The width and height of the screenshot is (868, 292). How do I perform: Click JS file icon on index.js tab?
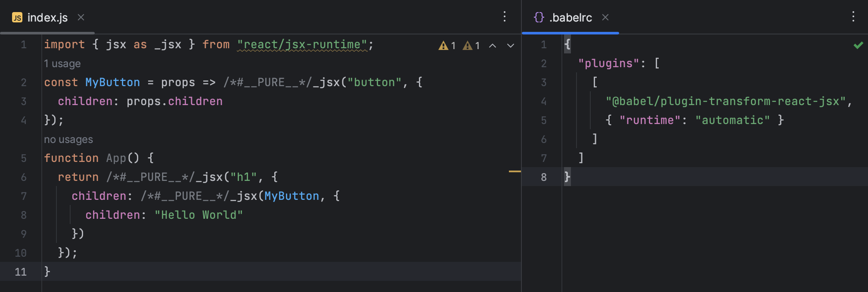17,17
